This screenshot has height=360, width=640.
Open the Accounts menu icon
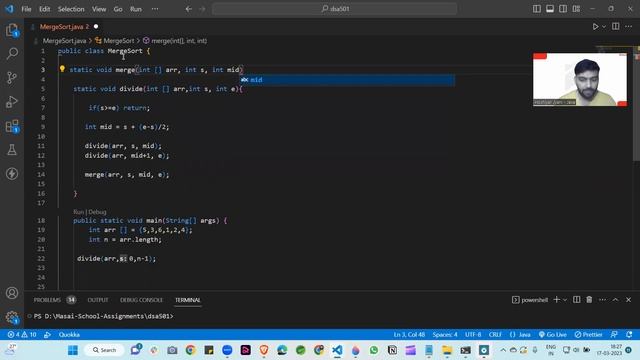(x=12, y=293)
